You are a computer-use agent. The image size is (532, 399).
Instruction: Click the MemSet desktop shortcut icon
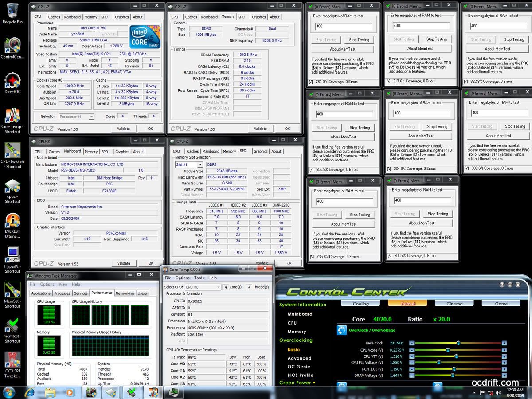click(12, 291)
